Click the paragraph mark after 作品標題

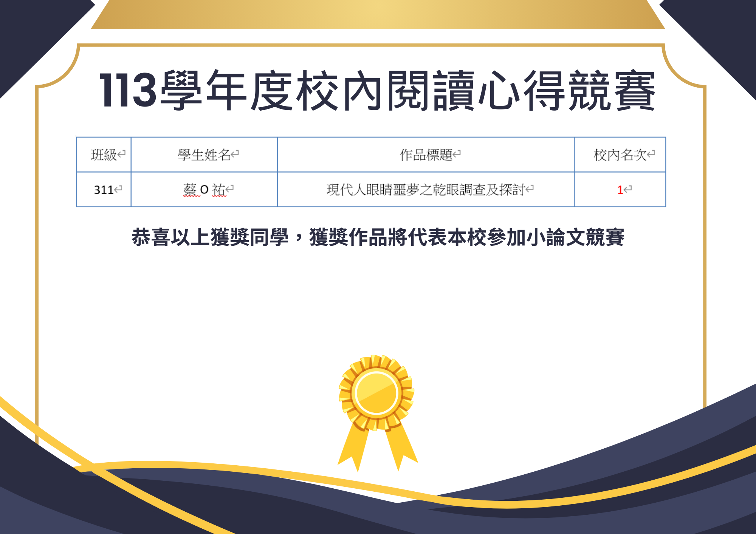[457, 154]
